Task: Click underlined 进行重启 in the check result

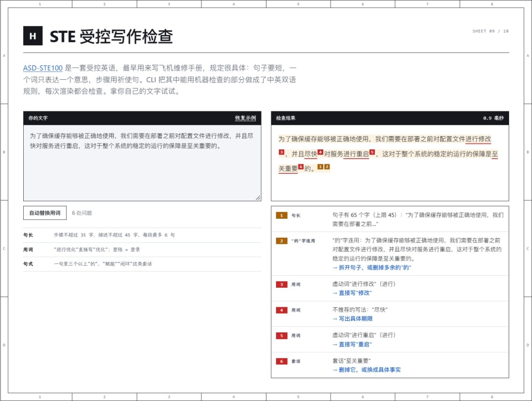Action: coord(356,154)
